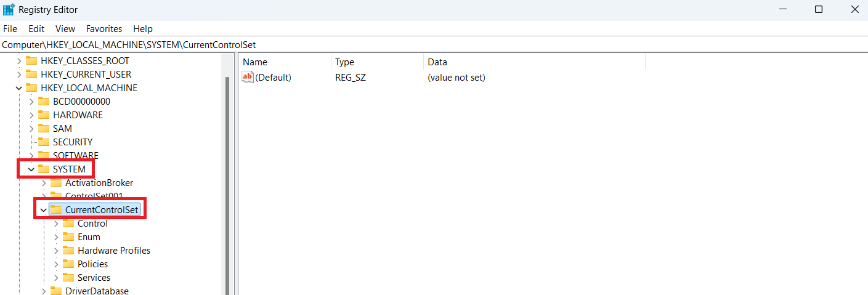
Task: Minimize the Registry Editor window
Action: pyautogui.click(x=782, y=10)
